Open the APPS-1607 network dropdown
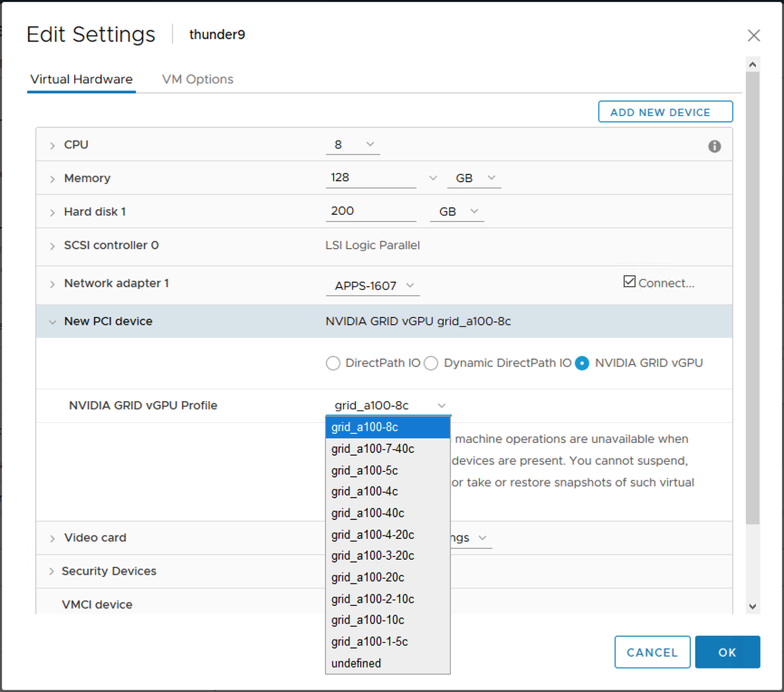Image resolution: width=784 pixels, height=692 pixels. 372,285
